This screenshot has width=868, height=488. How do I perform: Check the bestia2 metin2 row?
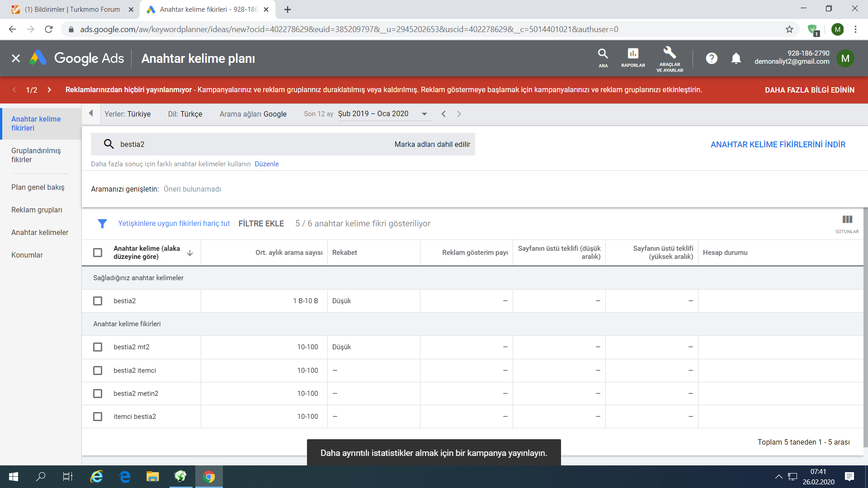coord(98,394)
